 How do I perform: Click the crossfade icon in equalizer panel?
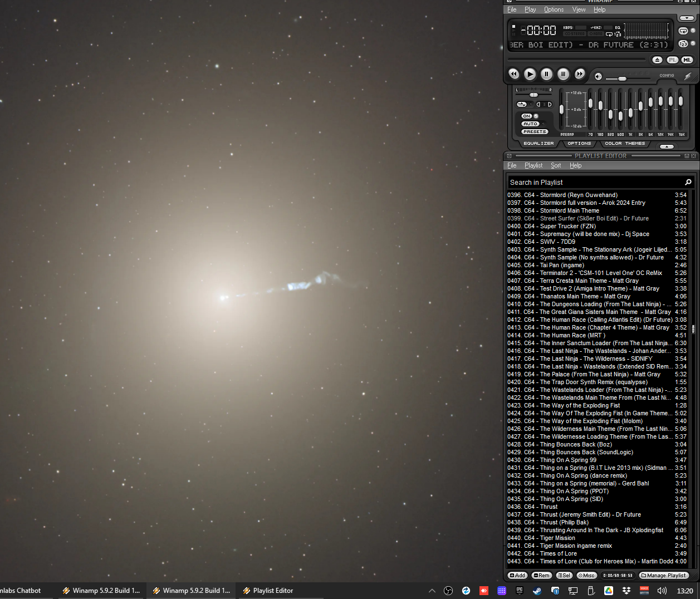tap(522, 104)
